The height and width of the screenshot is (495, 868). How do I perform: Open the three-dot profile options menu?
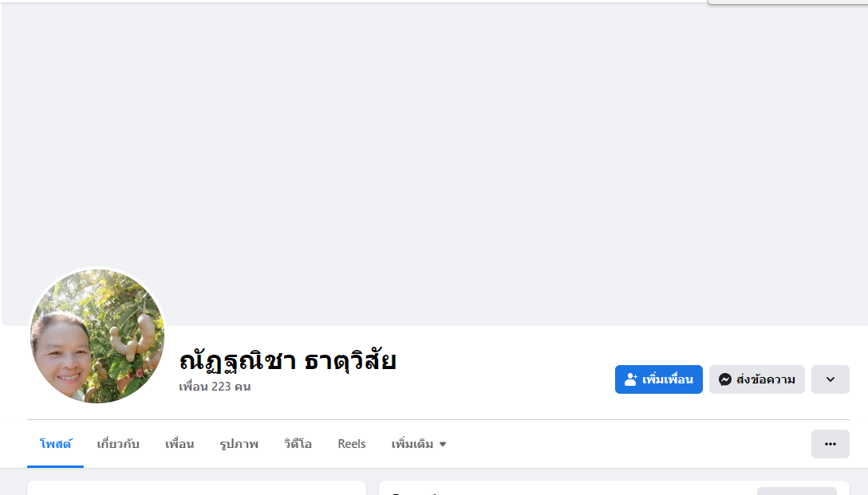830,444
